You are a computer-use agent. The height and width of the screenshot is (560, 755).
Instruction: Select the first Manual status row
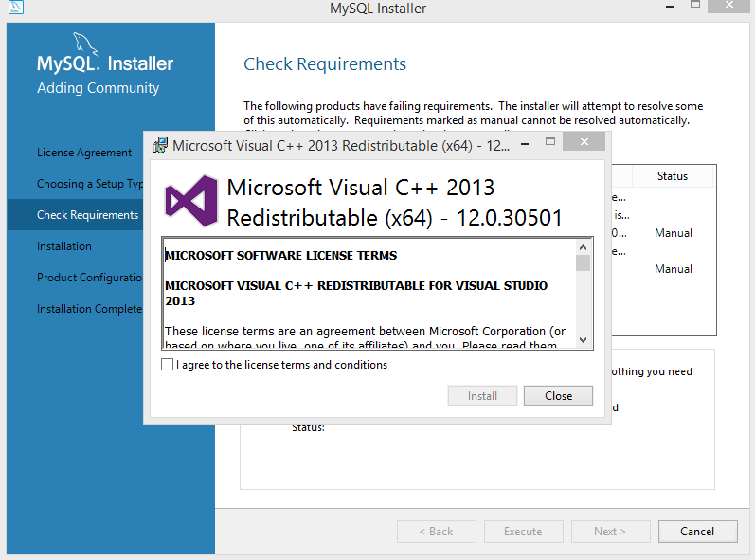[674, 233]
